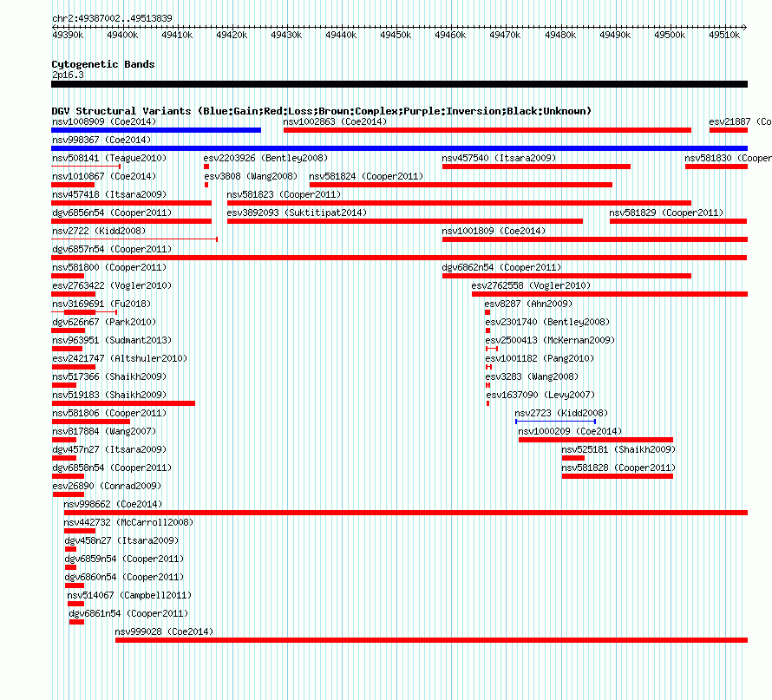Open nsv1010867 (Coe2014) entry
The image size is (772, 700).
coord(104,176)
